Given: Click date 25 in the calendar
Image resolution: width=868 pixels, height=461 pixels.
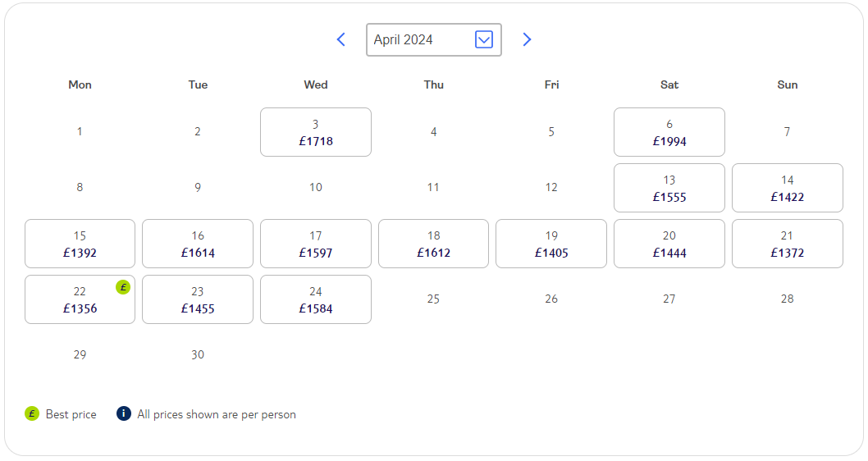Looking at the screenshot, I should [433, 299].
